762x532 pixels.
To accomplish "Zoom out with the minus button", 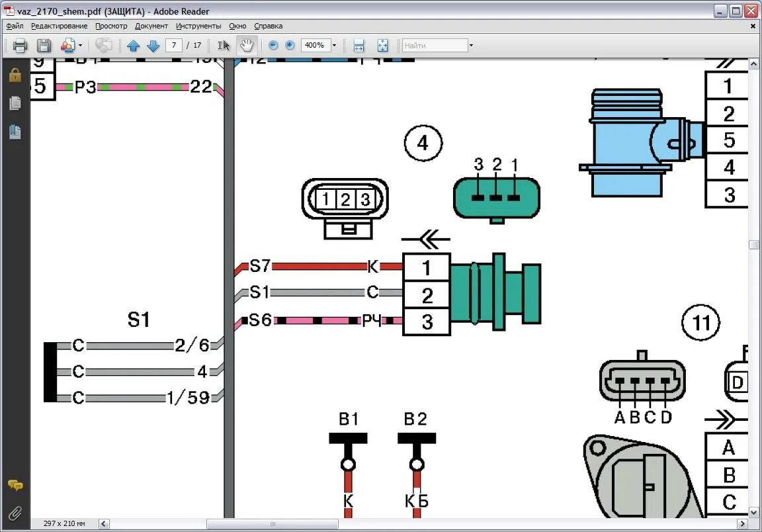I will coord(273,45).
